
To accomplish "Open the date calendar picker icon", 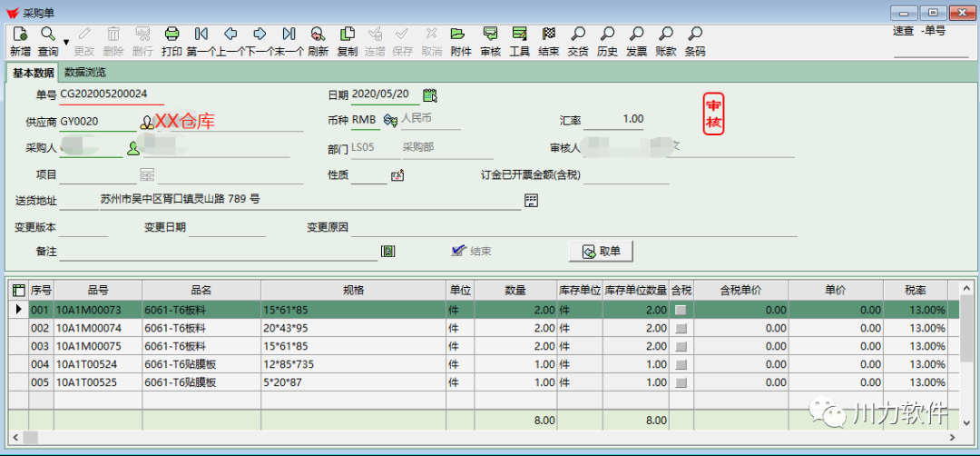I will click(x=430, y=95).
